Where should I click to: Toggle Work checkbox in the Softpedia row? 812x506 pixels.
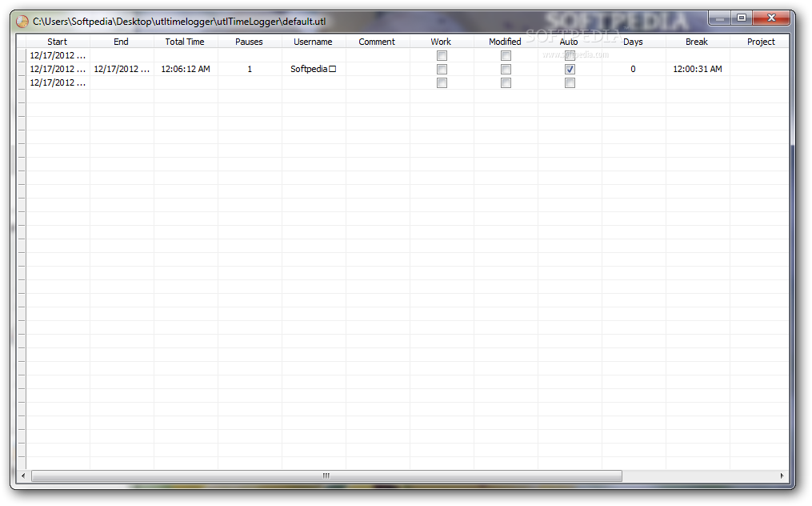tap(442, 69)
